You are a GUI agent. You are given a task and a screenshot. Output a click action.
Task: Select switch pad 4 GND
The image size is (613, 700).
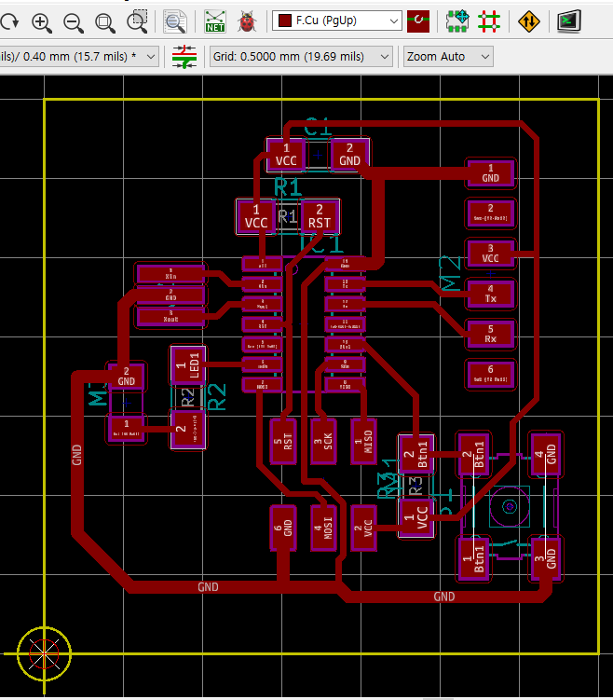[x=545, y=454]
